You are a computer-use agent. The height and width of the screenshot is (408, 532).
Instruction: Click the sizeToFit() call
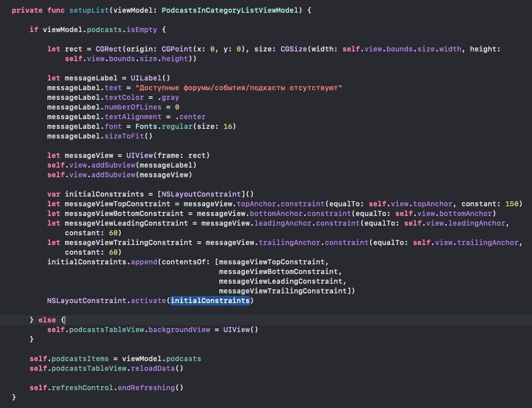[x=129, y=136]
